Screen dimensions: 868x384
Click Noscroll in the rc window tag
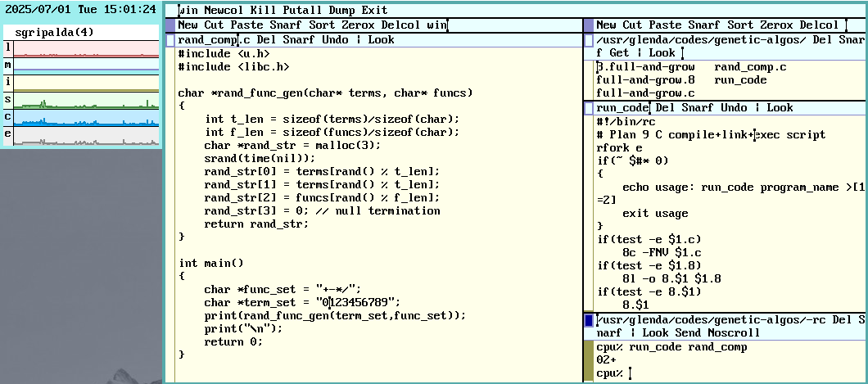[x=734, y=333]
